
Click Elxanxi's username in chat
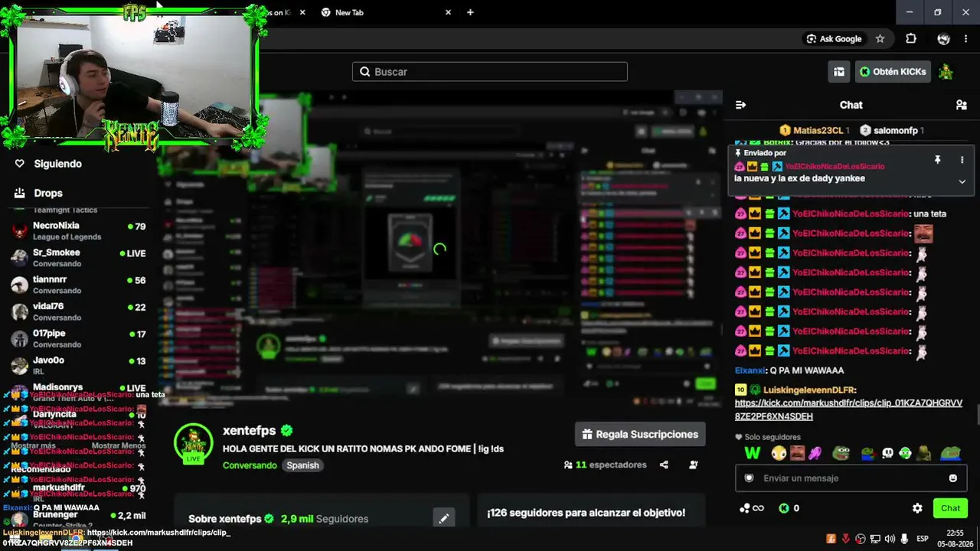[750, 370]
